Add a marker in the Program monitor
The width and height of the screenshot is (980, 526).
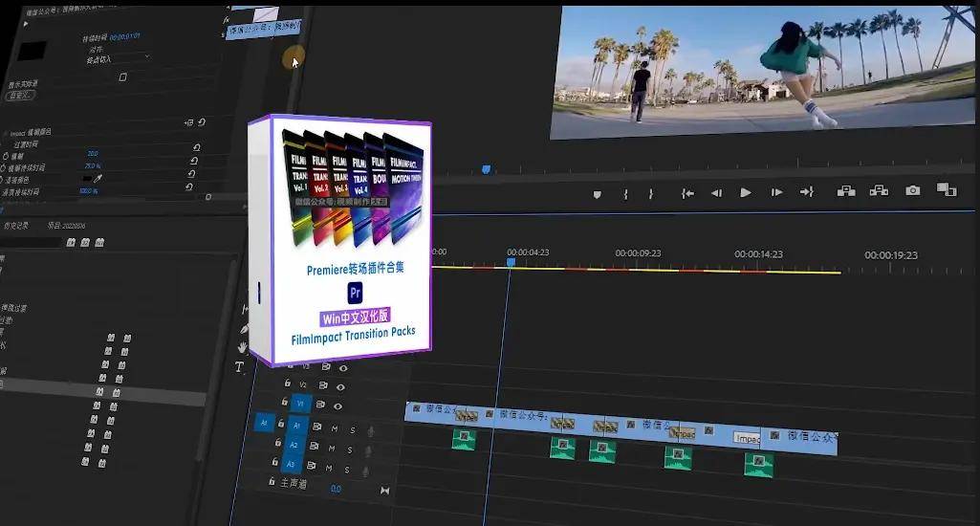tap(597, 194)
